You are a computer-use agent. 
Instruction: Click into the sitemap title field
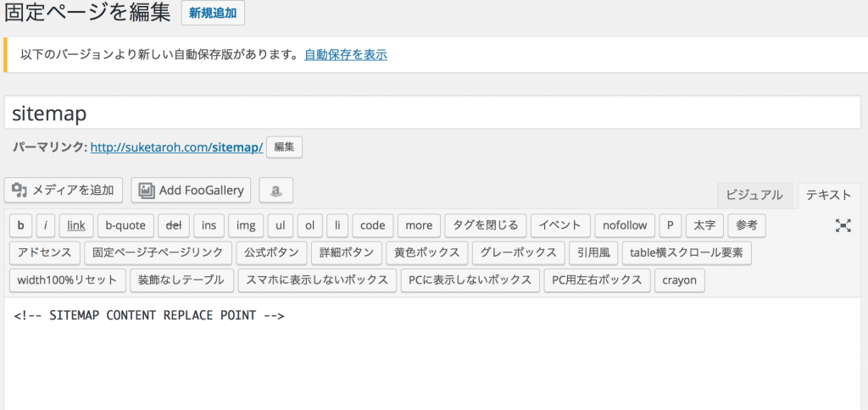point(432,113)
